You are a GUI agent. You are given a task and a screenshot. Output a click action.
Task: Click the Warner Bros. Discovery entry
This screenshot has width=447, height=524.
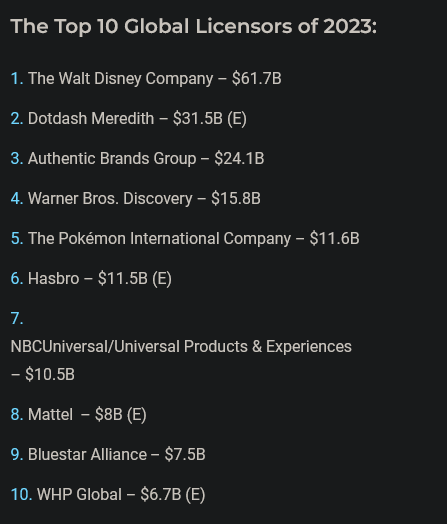click(x=136, y=199)
